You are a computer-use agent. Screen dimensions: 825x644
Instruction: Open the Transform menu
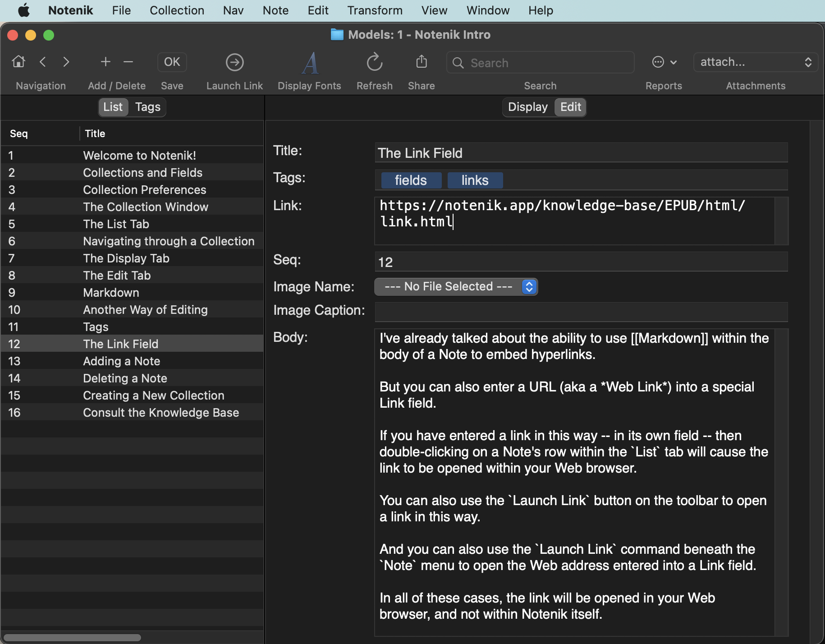(x=375, y=10)
